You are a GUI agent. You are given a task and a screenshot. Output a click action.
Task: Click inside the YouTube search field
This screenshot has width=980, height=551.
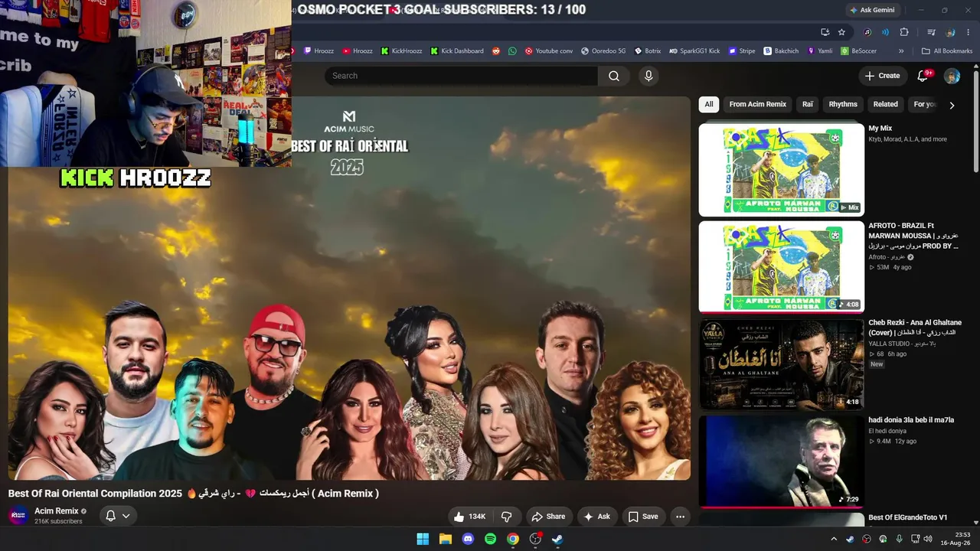click(462, 76)
